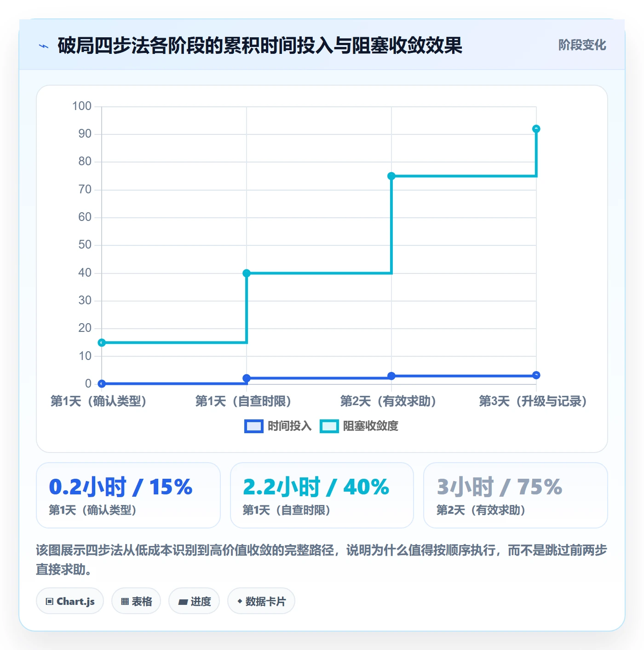Click the blue 时间投入 legend color box
Image resolution: width=644 pixels, height=650 pixels.
[x=254, y=426]
